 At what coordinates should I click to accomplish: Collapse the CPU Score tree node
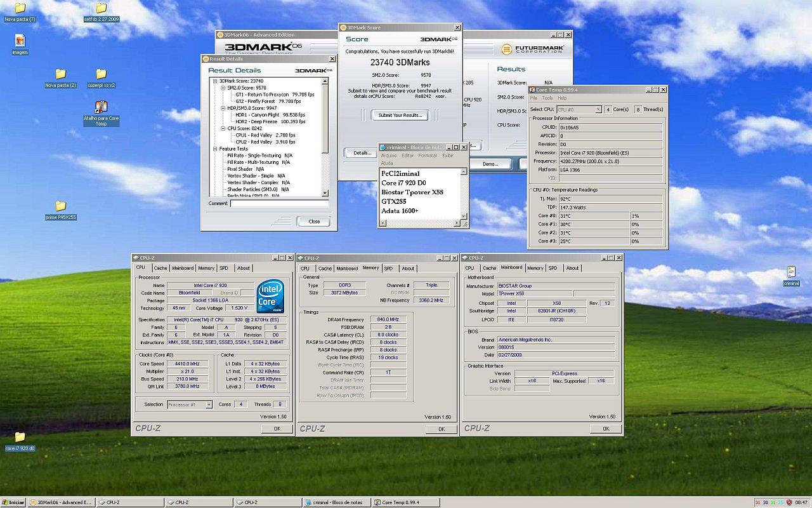[x=223, y=128]
